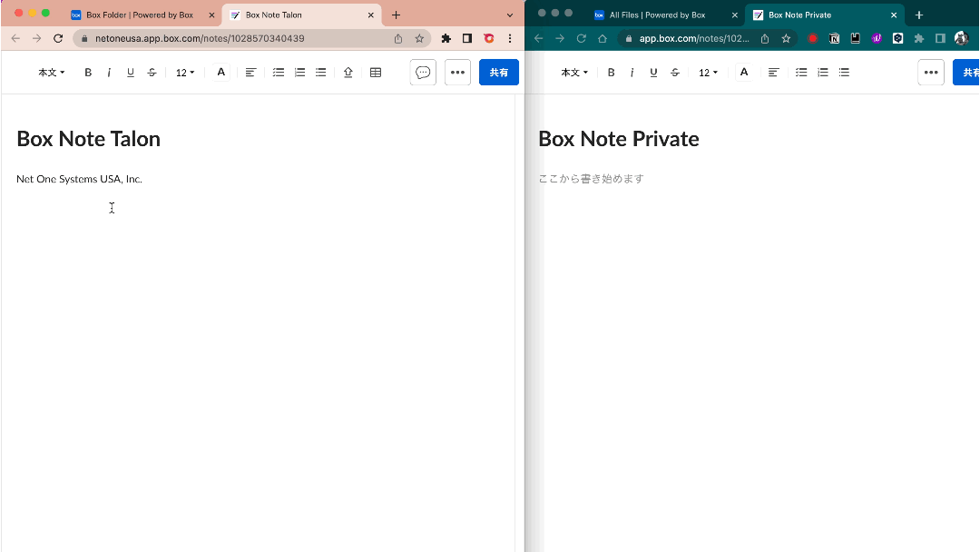Open font size 12 dropdown in Talon note
Image resolution: width=980 pixels, height=552 pixels.
point(184,73)
